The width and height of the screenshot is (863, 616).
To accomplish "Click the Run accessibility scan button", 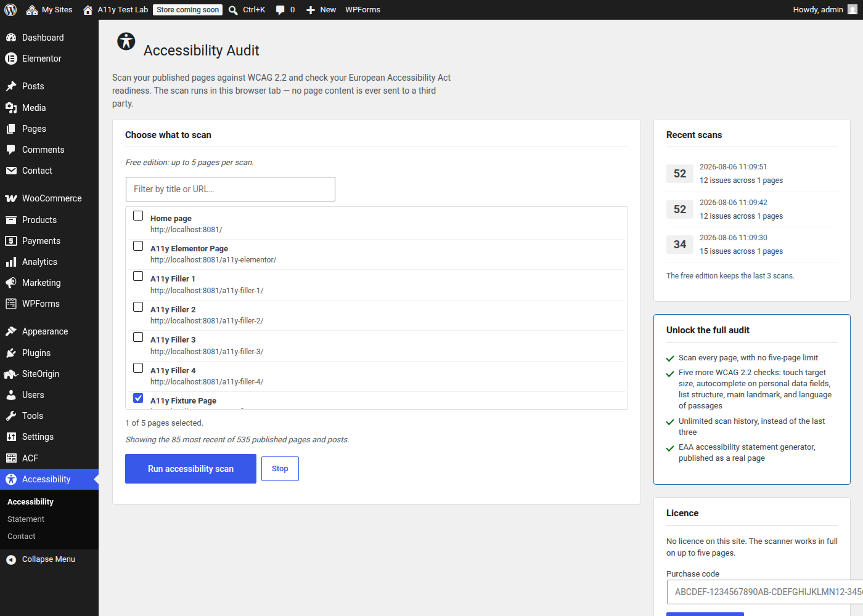I will click(190, 469).
